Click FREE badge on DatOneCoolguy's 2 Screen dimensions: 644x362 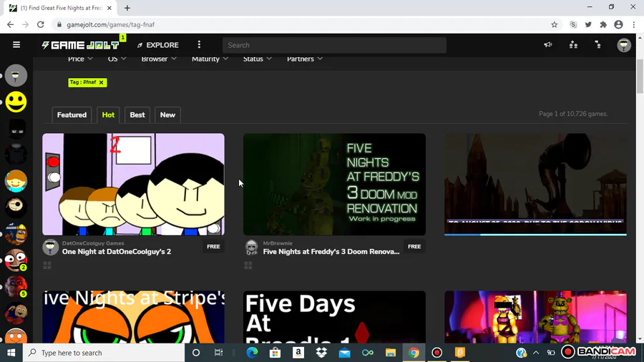pyautogui.click(x=213, y=247)
